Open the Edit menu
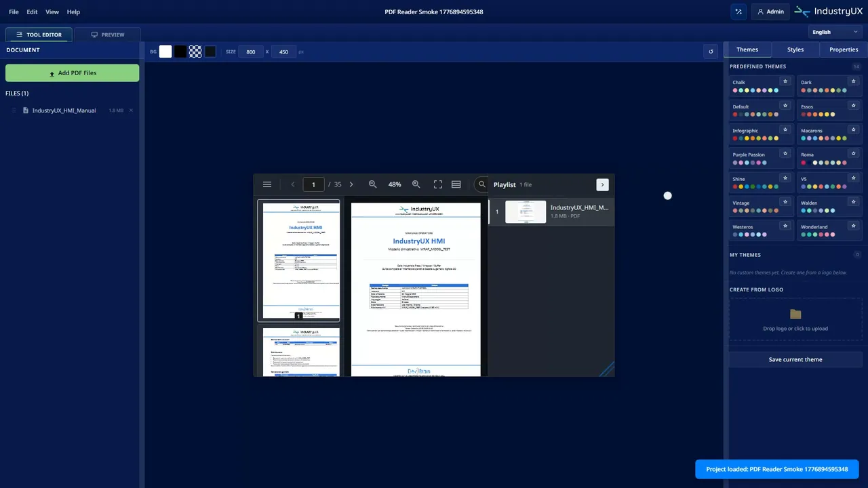 coord(32,12)
